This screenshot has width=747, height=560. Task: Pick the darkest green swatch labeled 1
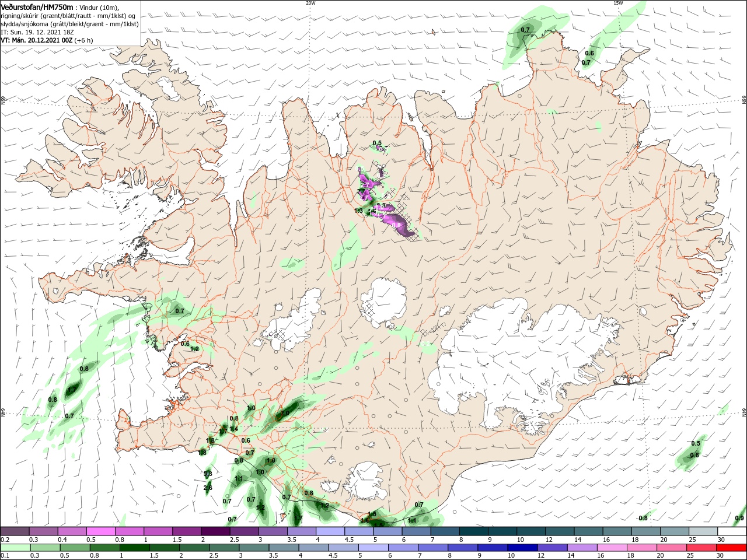[135, 548]
